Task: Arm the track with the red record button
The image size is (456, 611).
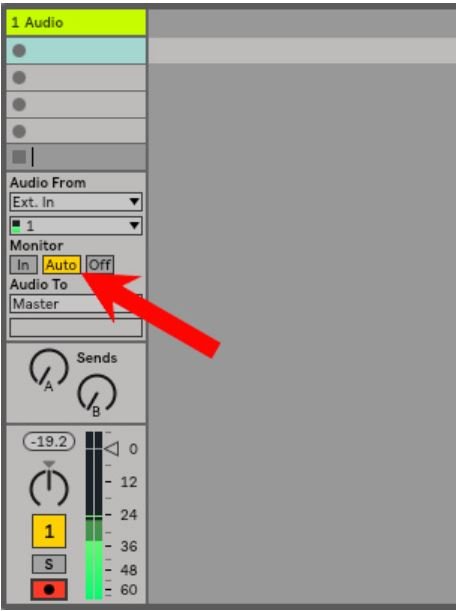Action: [x=49, y=589]
